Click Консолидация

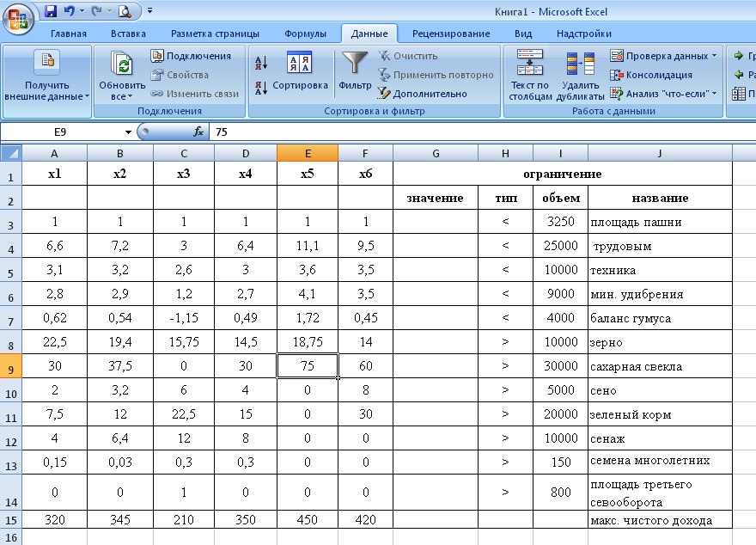tap(651, 75)
